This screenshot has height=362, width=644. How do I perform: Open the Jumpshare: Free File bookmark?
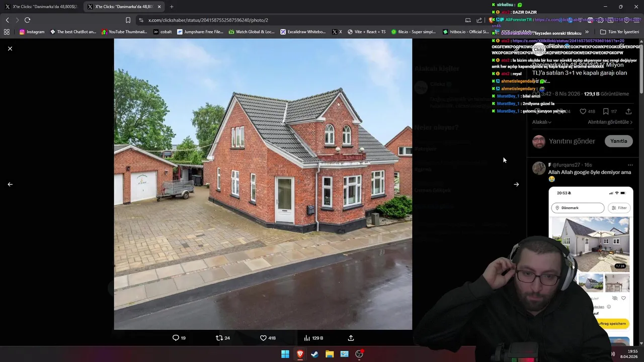point(200,32)
